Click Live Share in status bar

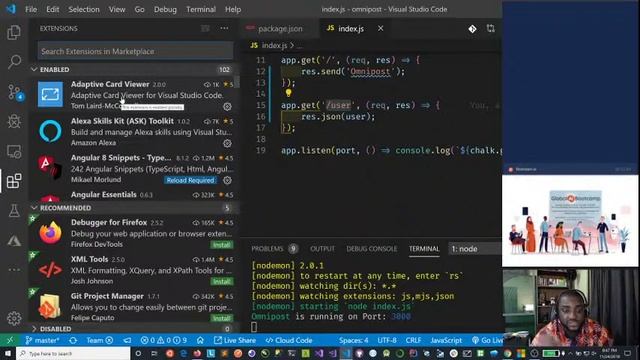tap(235, 340)
